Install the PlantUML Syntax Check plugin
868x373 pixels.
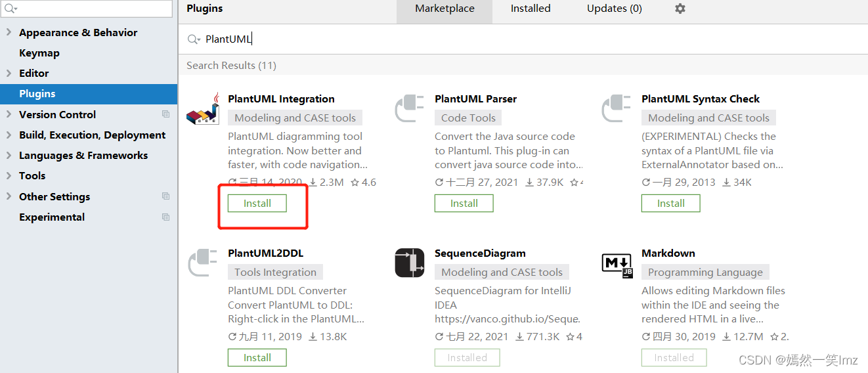[671, 204]
